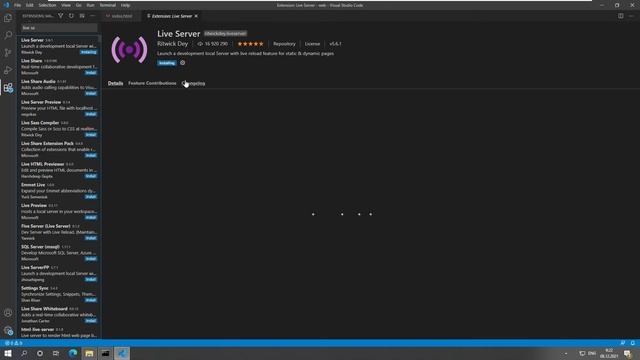Viewport: 640px width, 360px height.
Task: Launch Microsoft Edge from taskbar
Action: 73,353
